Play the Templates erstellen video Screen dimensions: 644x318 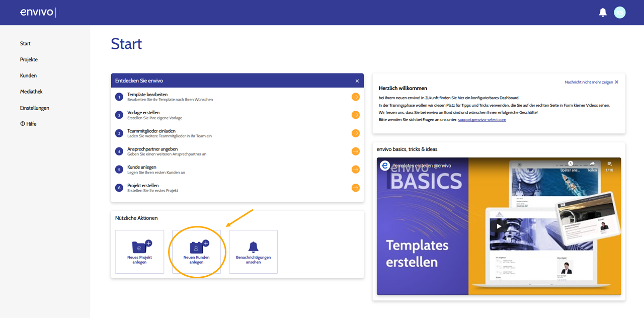pyautogui.click(x=499, y=226)
